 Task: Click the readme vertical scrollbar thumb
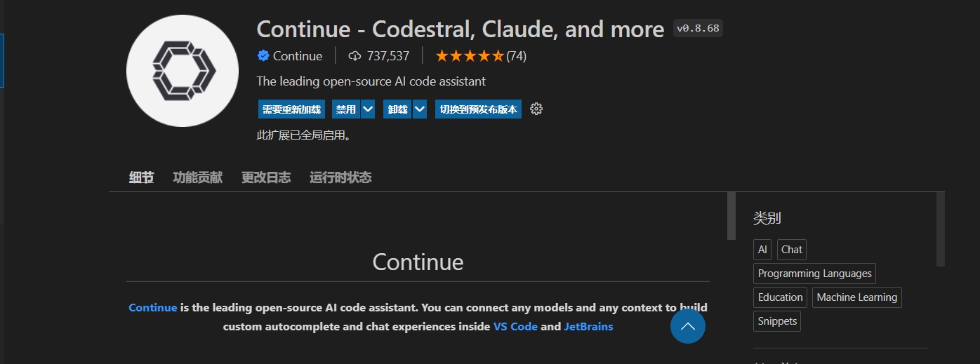coord(731,216)
